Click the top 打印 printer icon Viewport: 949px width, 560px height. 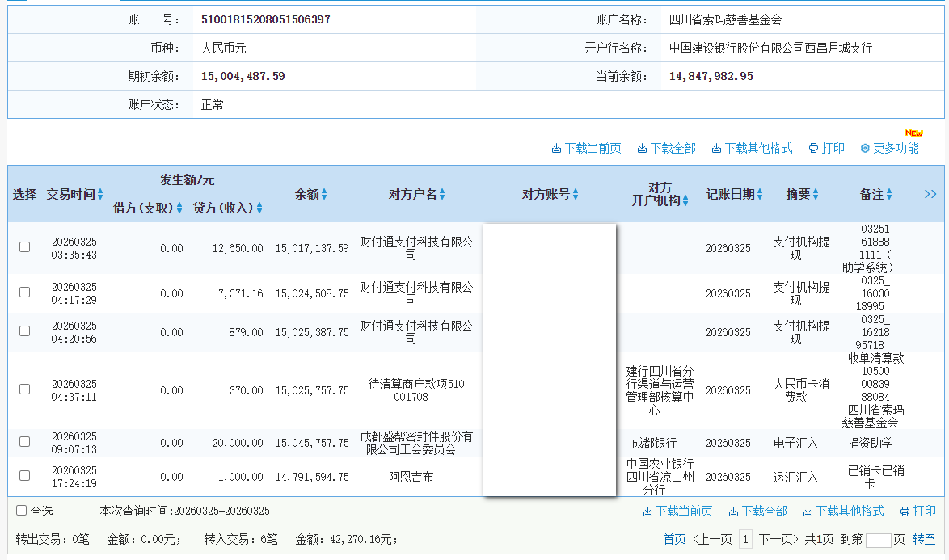pyautogui.click(x=812, y=148)
